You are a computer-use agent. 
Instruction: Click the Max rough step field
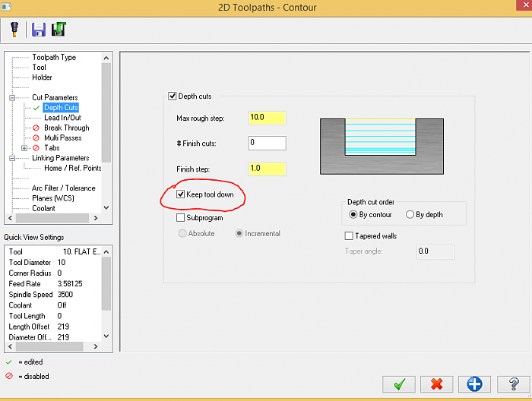[x=267, y=118]
